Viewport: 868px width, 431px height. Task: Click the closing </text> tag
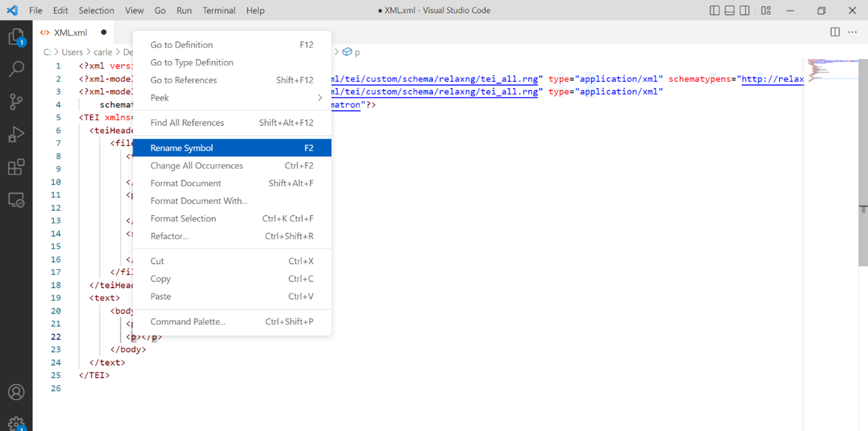(108, 362)
